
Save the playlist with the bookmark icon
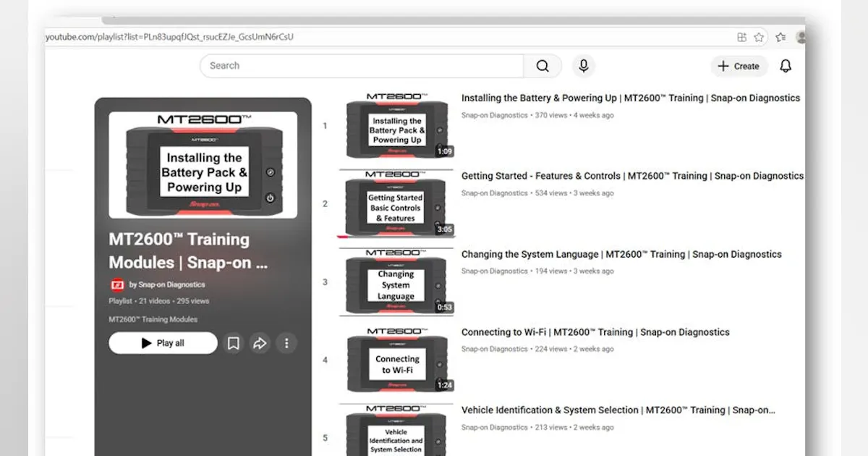(x=234, y=343)
